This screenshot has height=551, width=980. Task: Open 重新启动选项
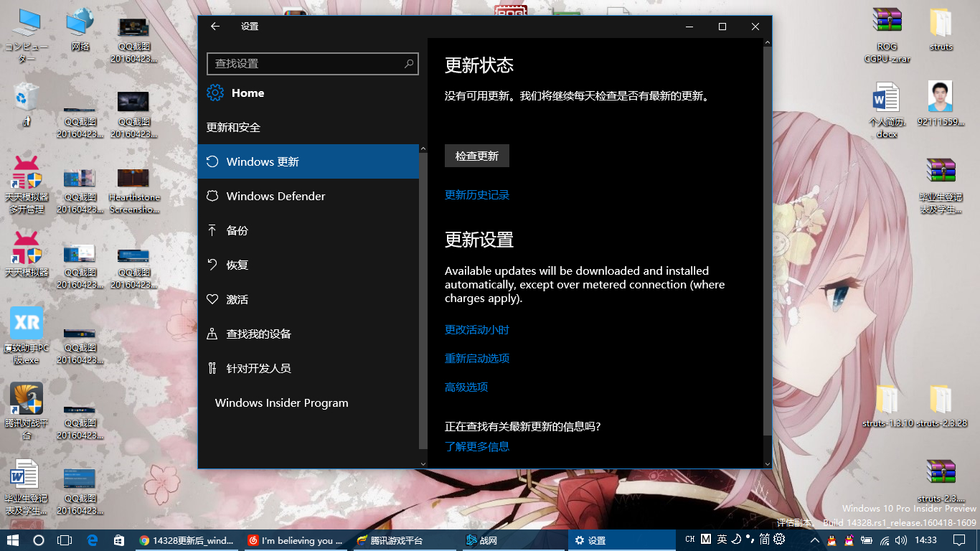pos(477,359)
